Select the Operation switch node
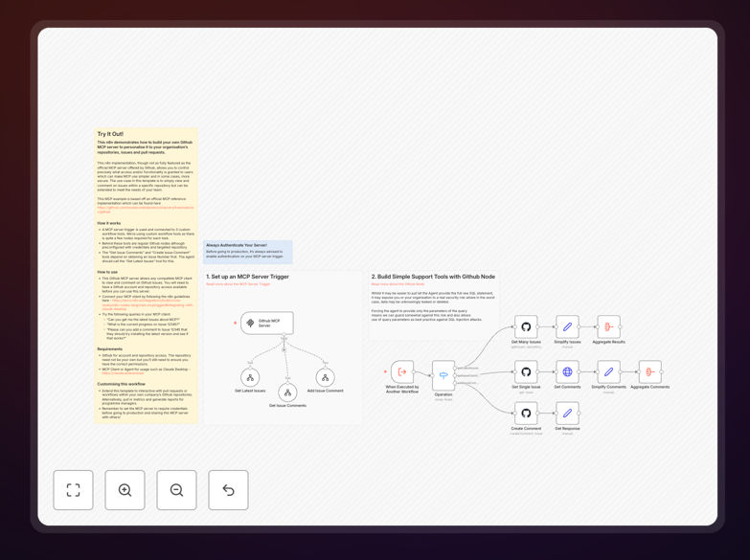The height and width of the screenshot is (560, 750). point(443,375)
